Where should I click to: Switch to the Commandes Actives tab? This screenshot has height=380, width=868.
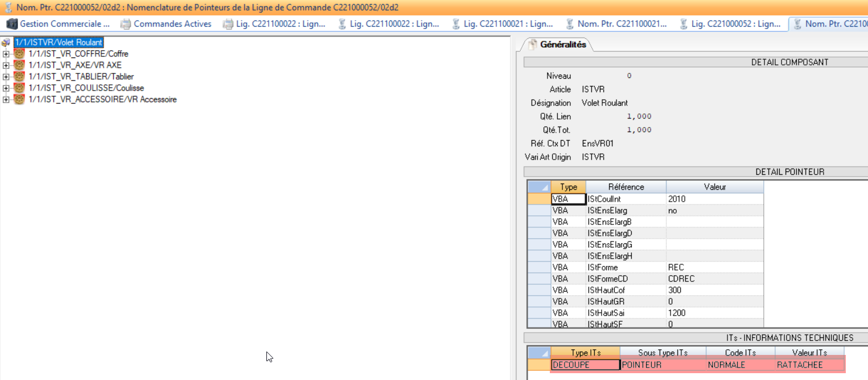172,24
